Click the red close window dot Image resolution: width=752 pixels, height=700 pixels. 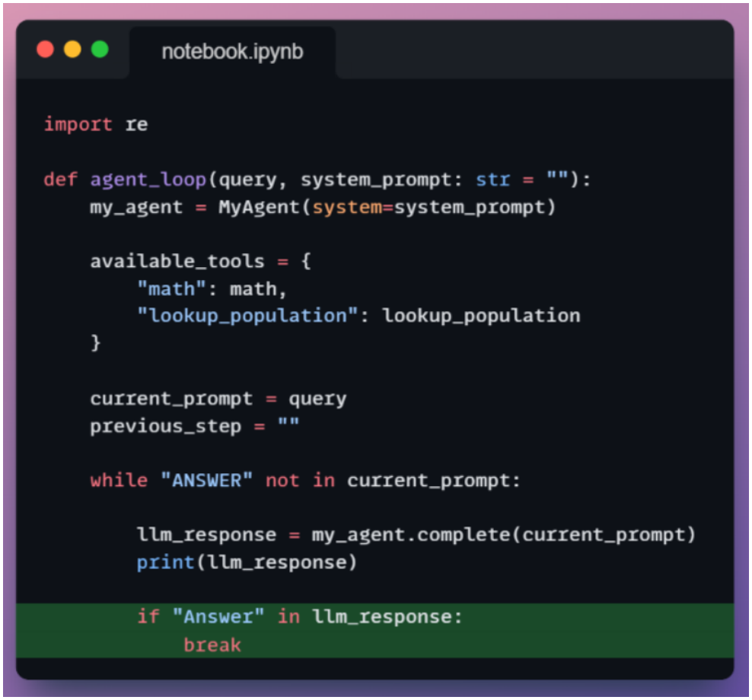click(x=45, y=49)
